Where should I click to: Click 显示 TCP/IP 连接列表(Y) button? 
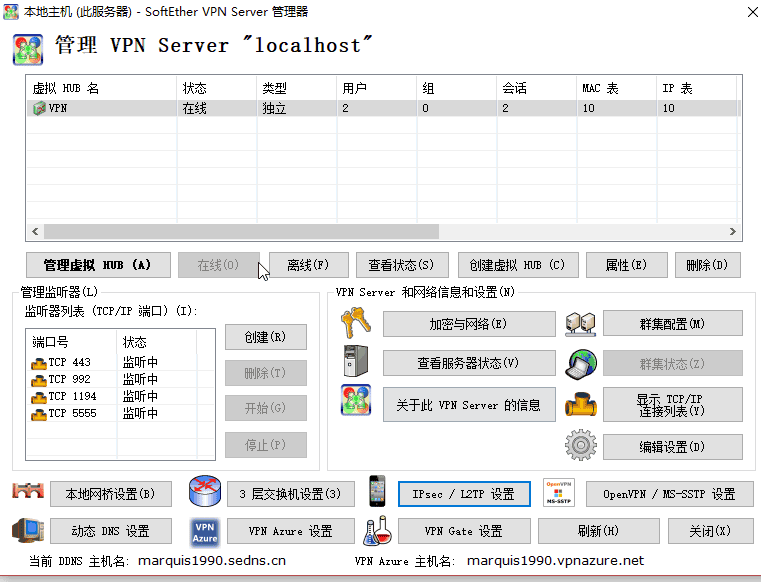(673, 404)
